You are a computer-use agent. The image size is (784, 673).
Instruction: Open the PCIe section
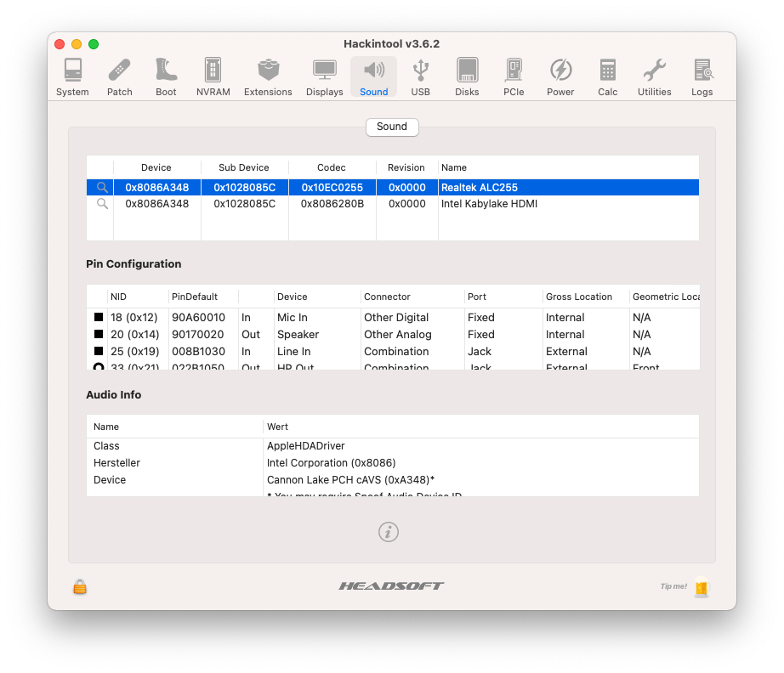pyautogui.click(x=514, y=77)
